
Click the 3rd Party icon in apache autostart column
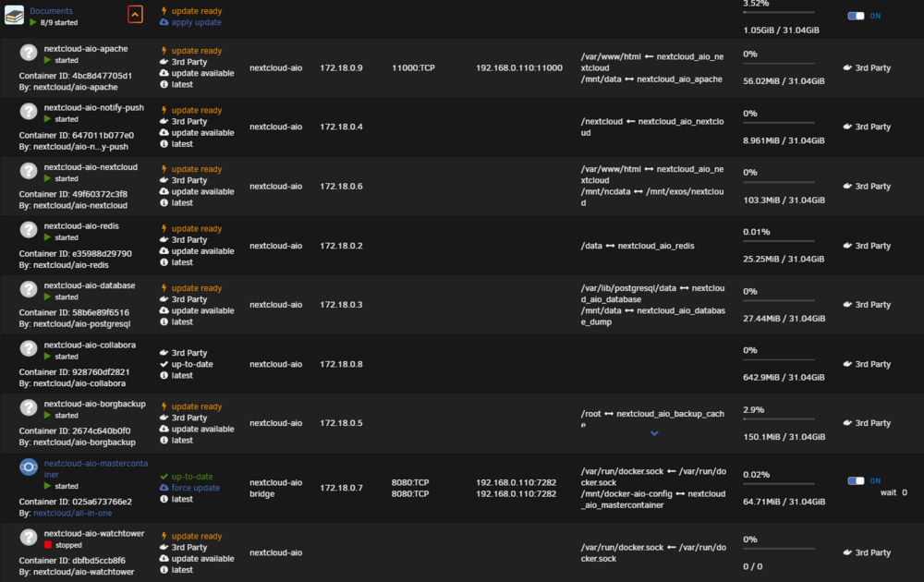pyautogui.click(x=847, y=67)
